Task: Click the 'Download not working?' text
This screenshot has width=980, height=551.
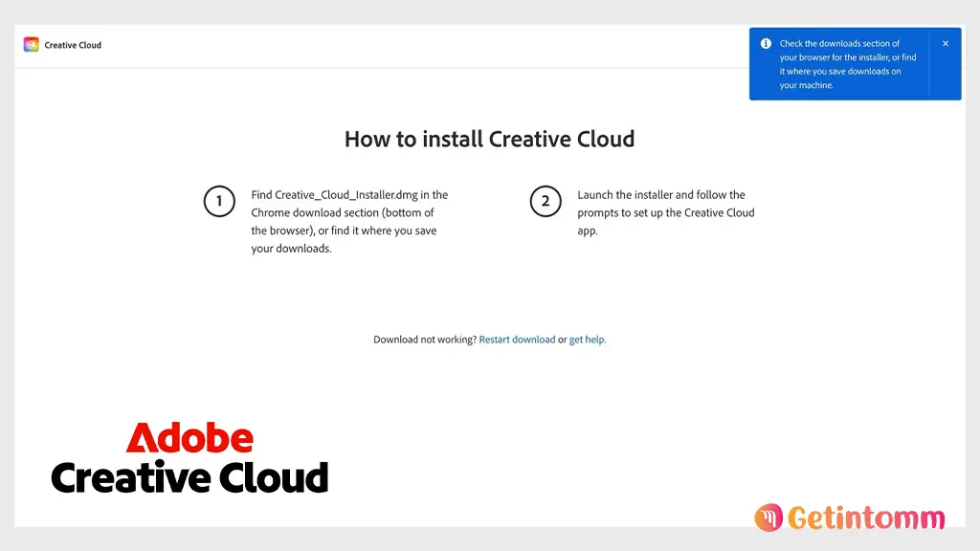Action: 425,340
